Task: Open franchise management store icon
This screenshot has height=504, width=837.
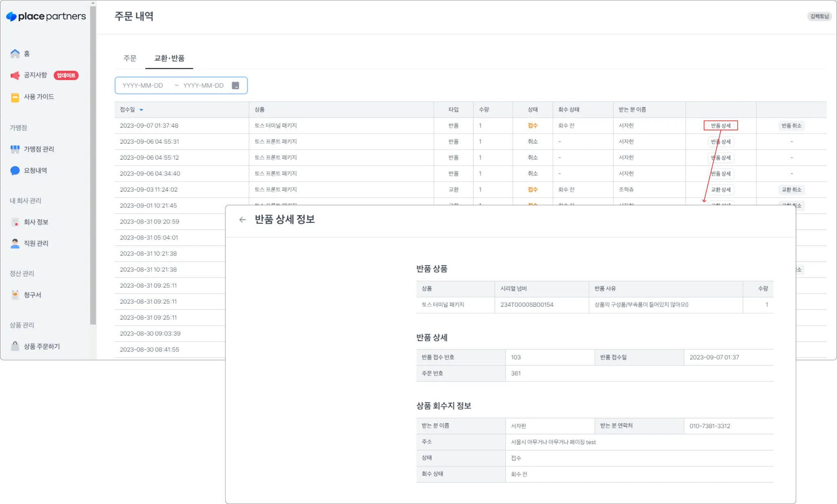Action: pos(15,149)
